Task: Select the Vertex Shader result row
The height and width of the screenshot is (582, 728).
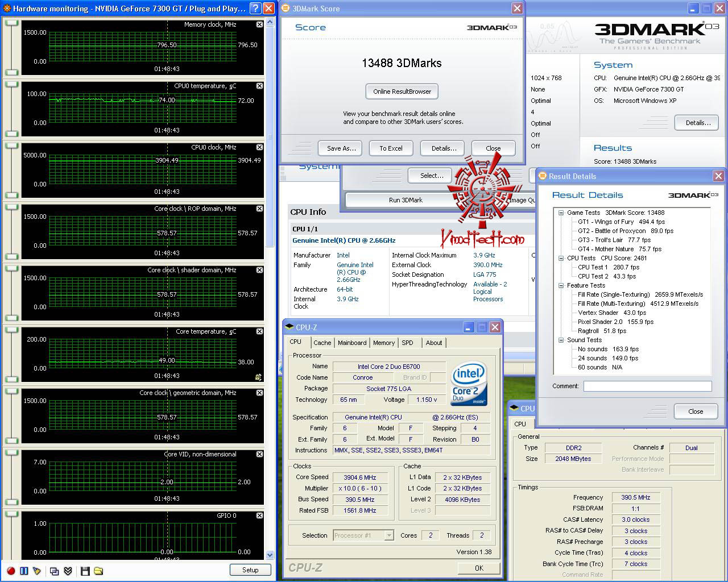Action: (x=612, y=313)
